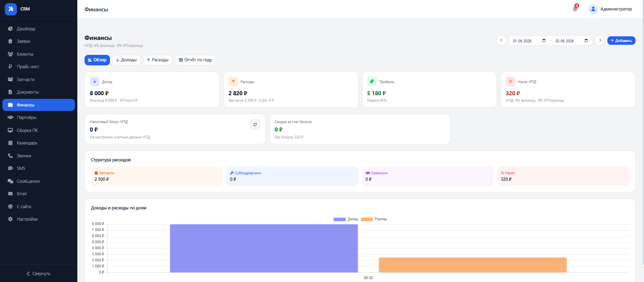Switch to Отчёт по году tab
Image resolution: width=644 pixels, height=282 pixels.
195,60
